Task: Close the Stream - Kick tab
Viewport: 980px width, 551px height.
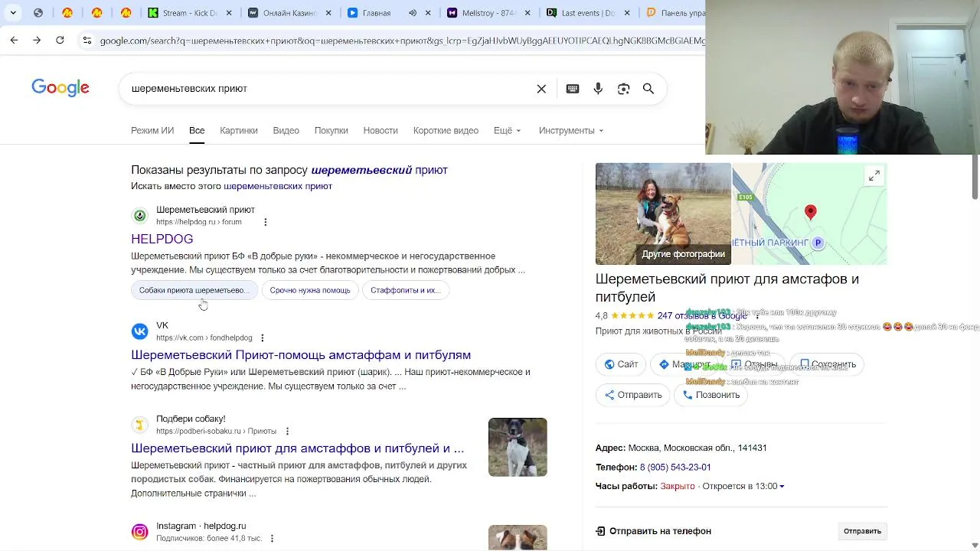Action: [229, 13]
